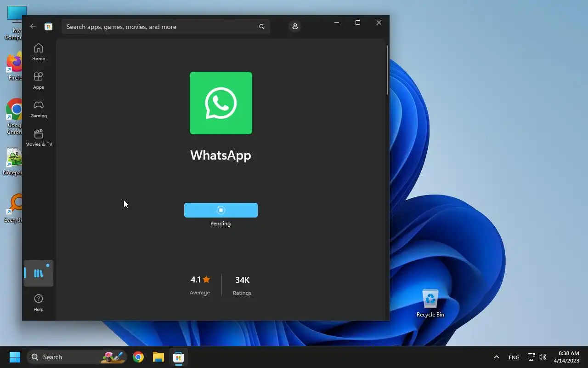The height and width of the screenshot is (368, 588).
Task: Open the Windows Start menu
Action: [15, 357]
